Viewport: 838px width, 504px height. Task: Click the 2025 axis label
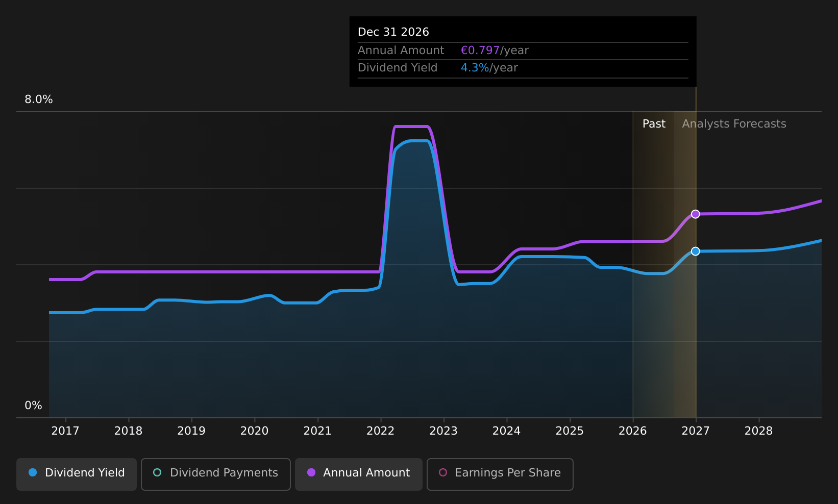tap(570, 431)
